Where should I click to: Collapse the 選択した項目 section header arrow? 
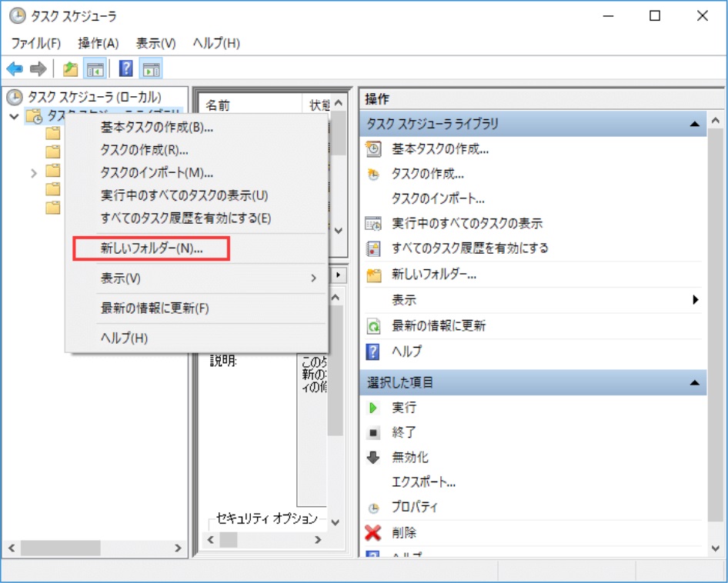coord(696,381)
